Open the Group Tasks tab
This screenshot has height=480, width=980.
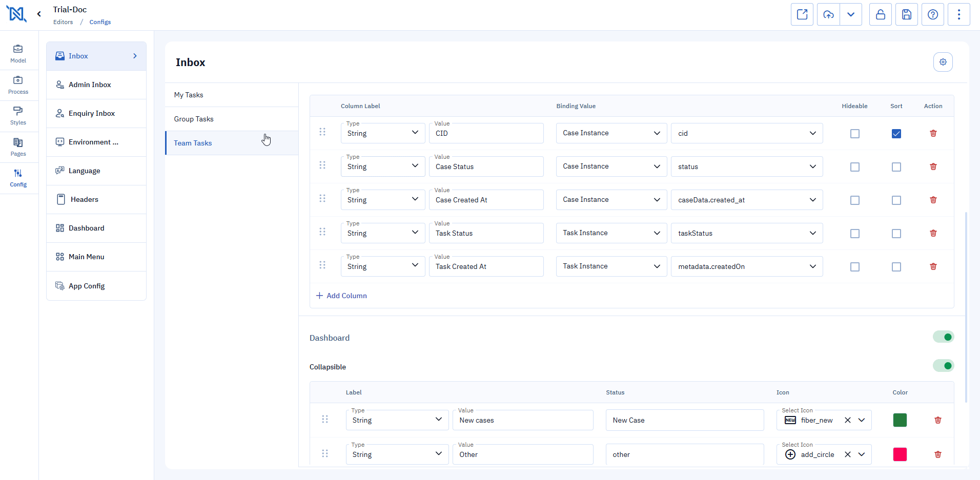pyautogui.click(x=232, y=119)
